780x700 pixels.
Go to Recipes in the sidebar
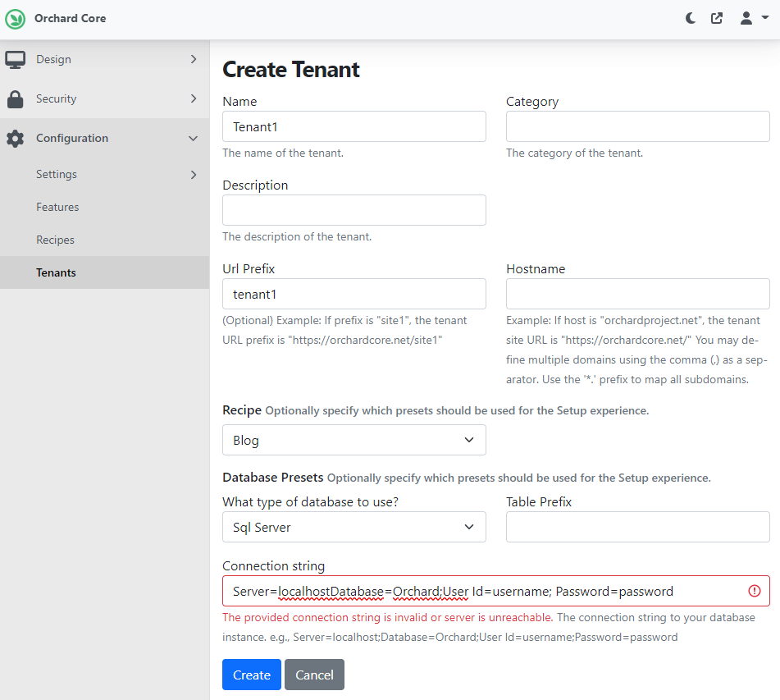point(104,240)
